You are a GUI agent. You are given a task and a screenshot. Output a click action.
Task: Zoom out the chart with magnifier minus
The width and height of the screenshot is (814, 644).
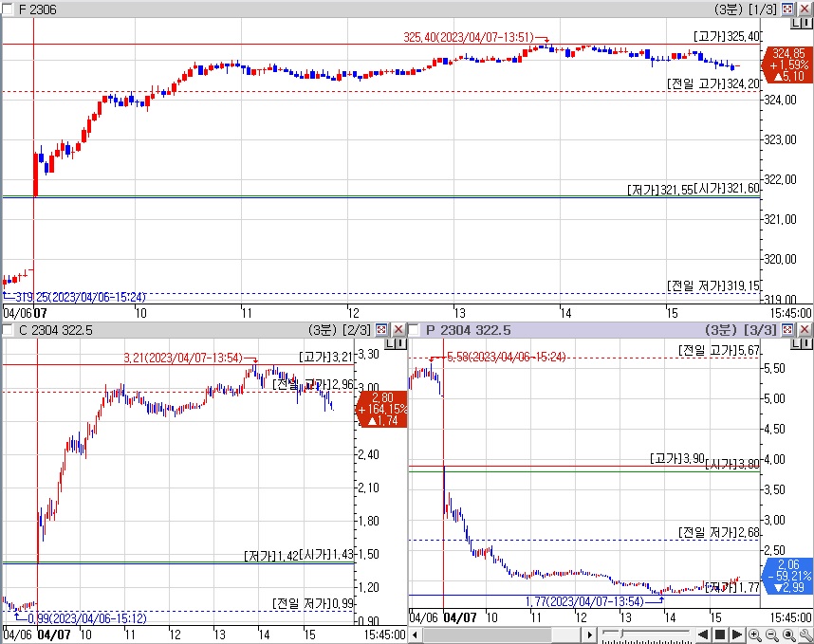coord(772,635)
